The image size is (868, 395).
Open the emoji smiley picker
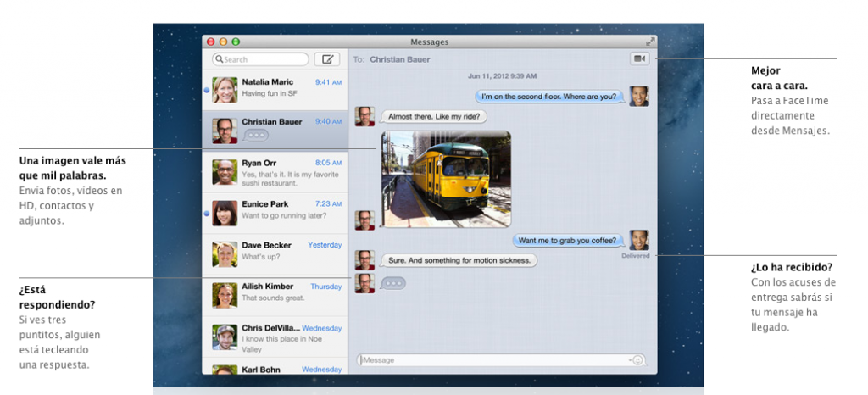[x=637, y=360]
